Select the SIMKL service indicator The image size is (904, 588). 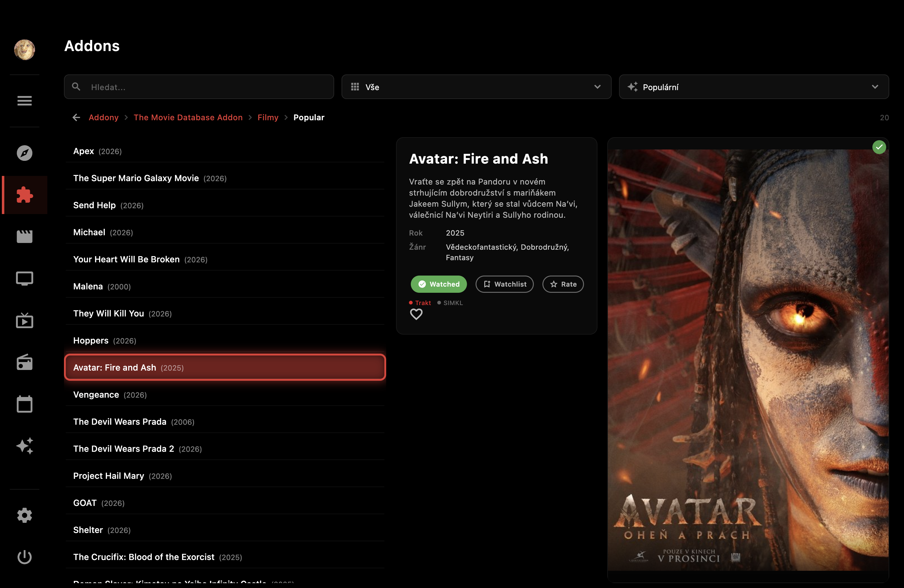[450, 303]
